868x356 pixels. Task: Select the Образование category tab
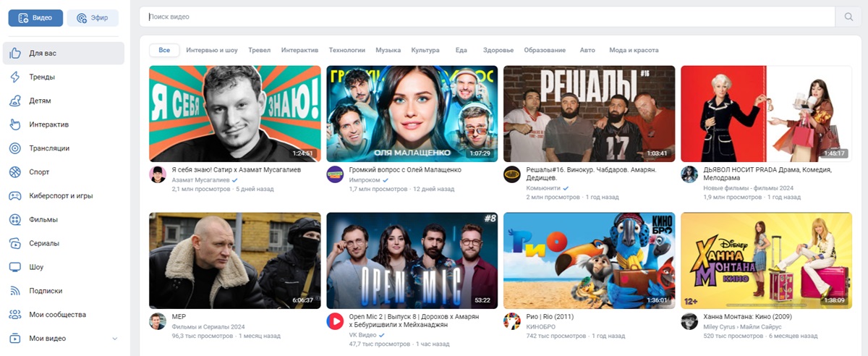click(x=545, y=51)
